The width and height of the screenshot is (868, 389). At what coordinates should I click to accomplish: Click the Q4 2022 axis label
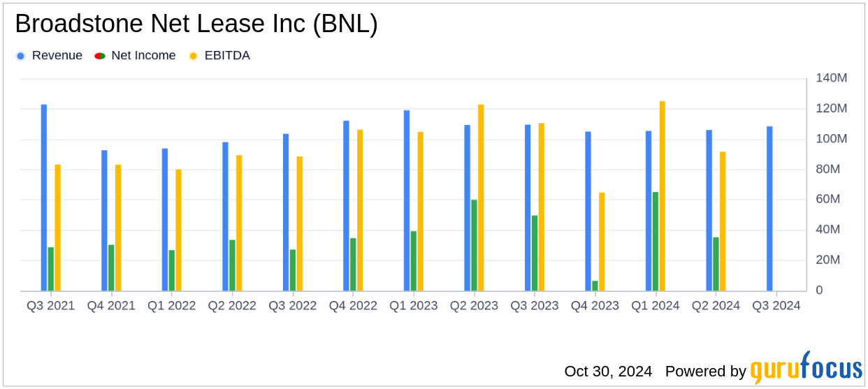[353, 306]
